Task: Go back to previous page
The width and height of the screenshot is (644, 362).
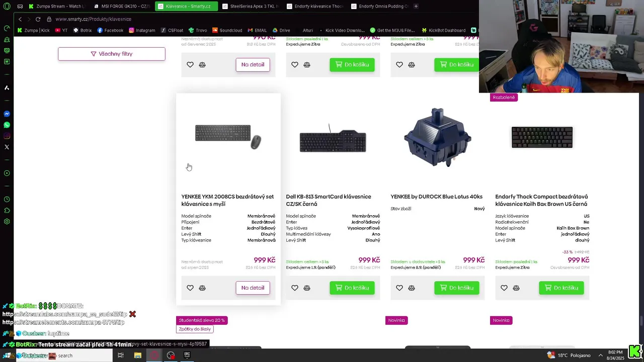Action: (20, 19)
